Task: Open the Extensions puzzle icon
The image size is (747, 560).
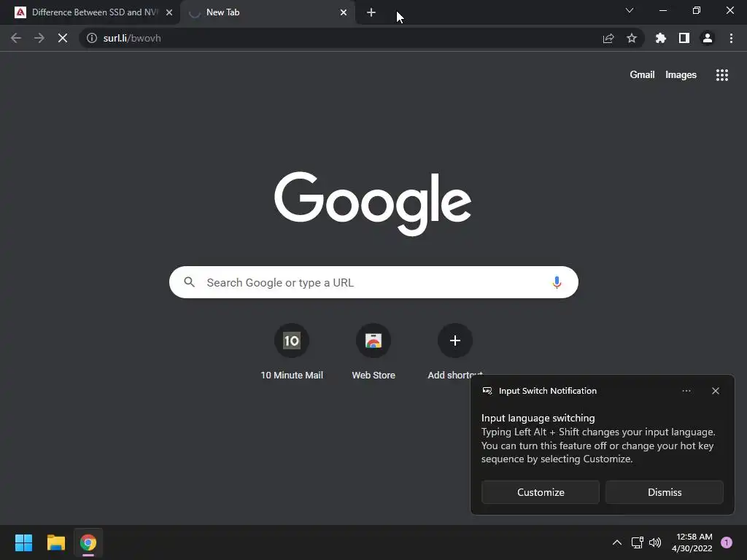Action: 661,38
